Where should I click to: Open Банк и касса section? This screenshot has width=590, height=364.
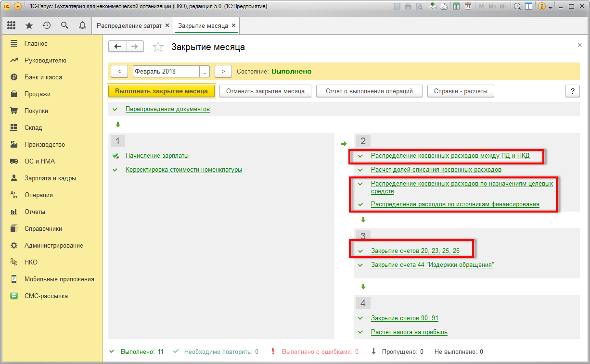[x=43, y=77]
